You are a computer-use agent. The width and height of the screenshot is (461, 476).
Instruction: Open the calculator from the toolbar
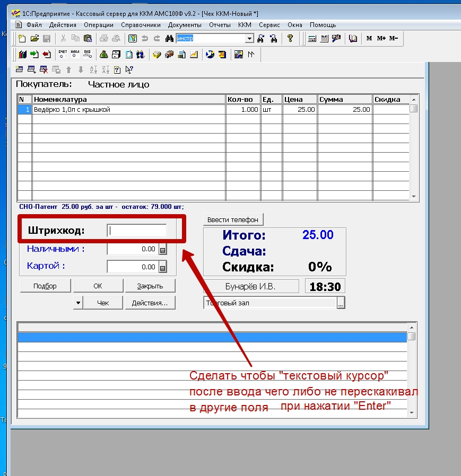tap(312, 39)
